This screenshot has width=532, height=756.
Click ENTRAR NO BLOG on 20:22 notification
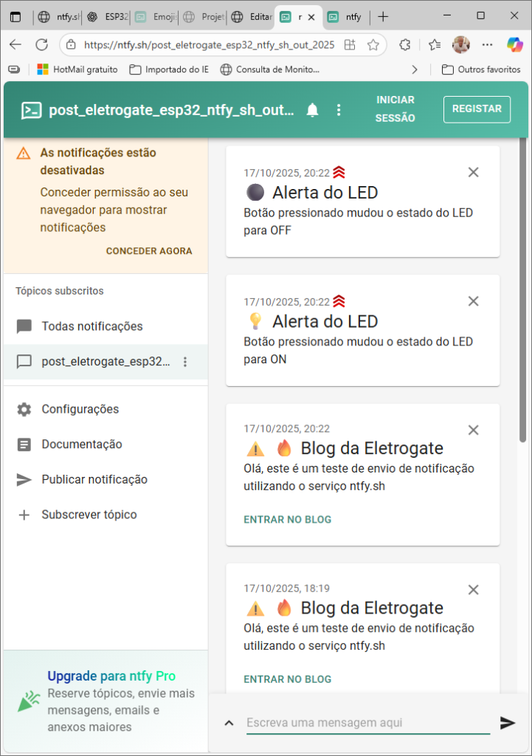pos(288,519)
